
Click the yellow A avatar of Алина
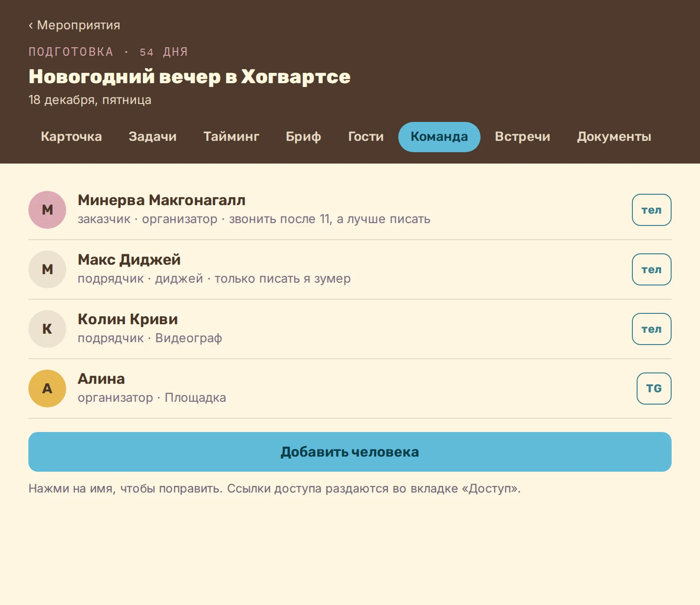47,389
